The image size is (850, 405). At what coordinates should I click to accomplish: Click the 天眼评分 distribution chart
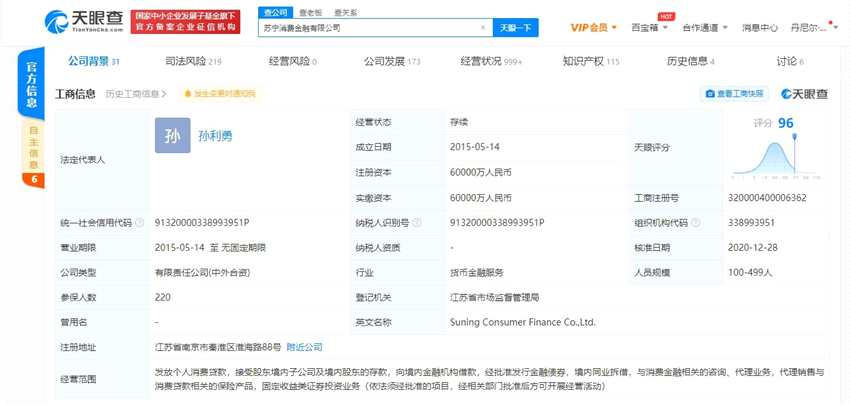coord(775,158)
